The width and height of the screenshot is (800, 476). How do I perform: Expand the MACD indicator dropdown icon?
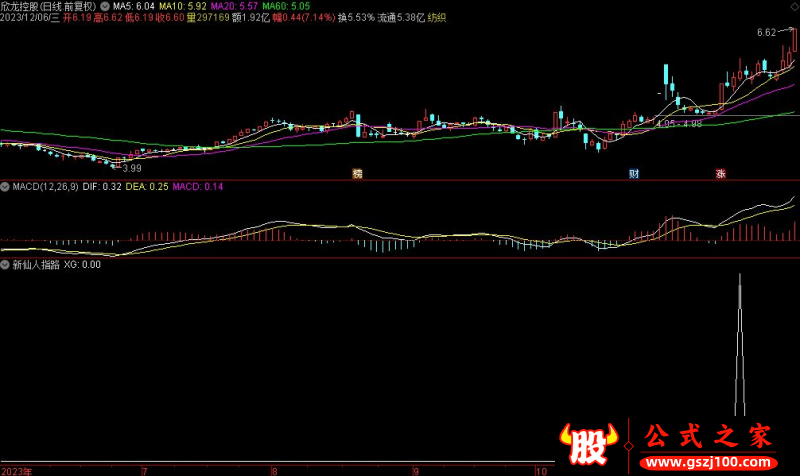[x=5, y=187]
